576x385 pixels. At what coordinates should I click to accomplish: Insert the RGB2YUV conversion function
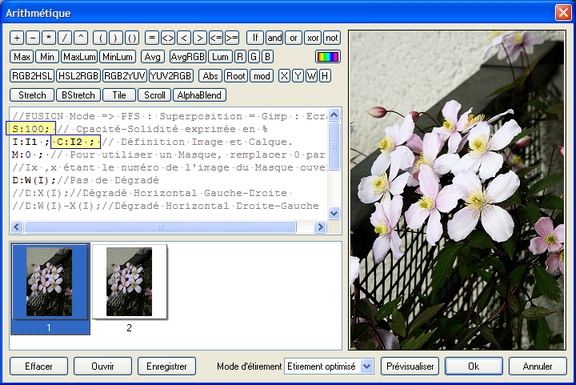click(125, 76)
